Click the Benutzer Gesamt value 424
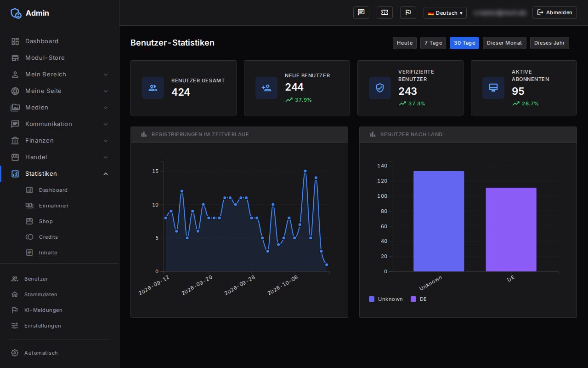588x368 pixels. (x=181, y=92)
